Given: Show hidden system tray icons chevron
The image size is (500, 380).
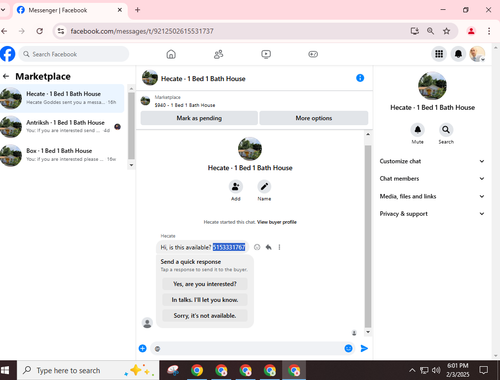Looking at the screenshot, I should click(x=412, y=370).
